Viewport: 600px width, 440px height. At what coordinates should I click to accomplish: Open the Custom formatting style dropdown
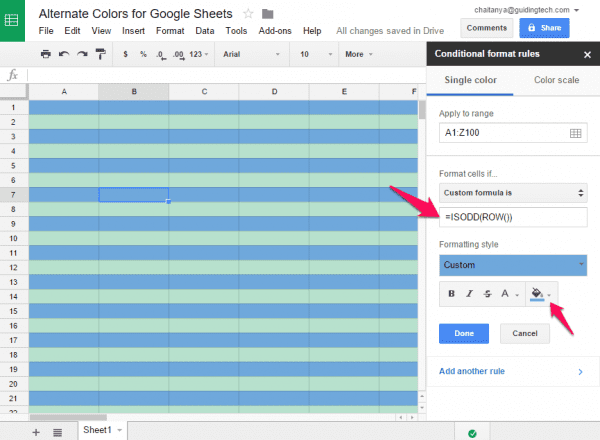pyautogui.click(x=513, y=265)
